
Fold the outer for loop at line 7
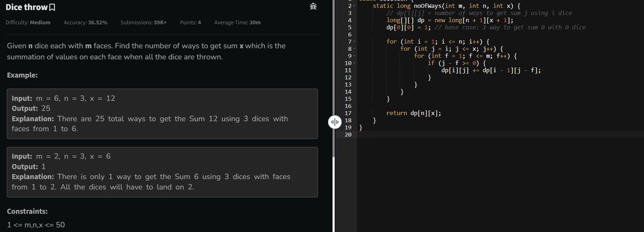coord(353,41)
